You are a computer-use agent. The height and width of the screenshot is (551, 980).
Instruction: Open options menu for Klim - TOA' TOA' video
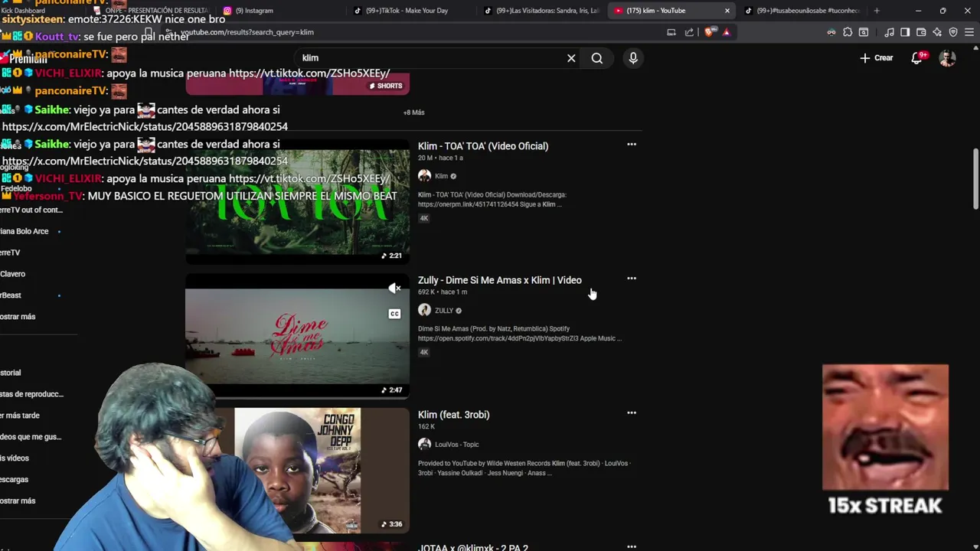[632, 145]
